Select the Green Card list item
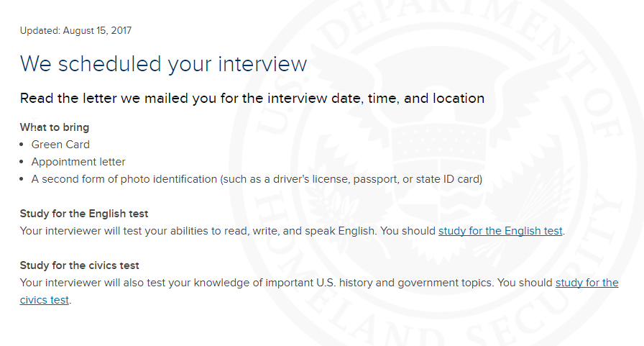Screen dimensions: 644x346 [60, 145]
